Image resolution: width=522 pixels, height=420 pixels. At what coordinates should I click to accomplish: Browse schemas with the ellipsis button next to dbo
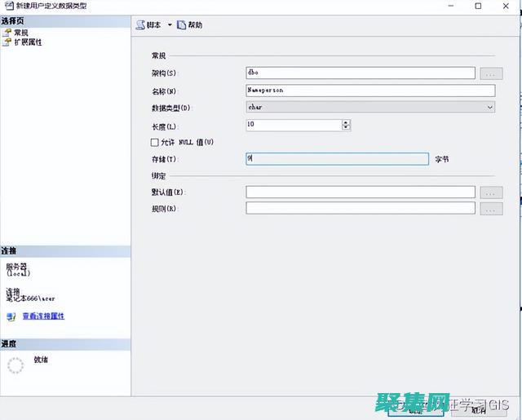tap(491, 73)
